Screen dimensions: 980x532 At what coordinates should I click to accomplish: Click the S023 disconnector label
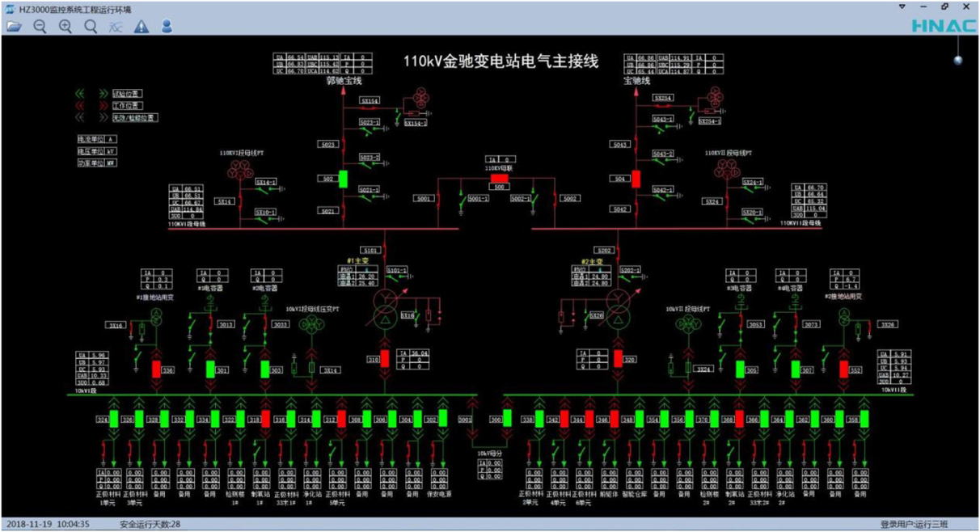(x=327, y=145)
